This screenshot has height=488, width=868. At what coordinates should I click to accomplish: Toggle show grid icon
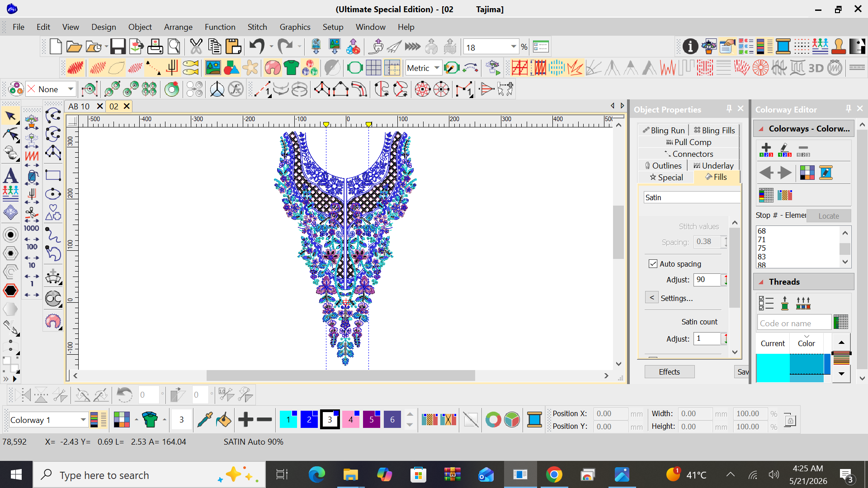tap(373, 68)
